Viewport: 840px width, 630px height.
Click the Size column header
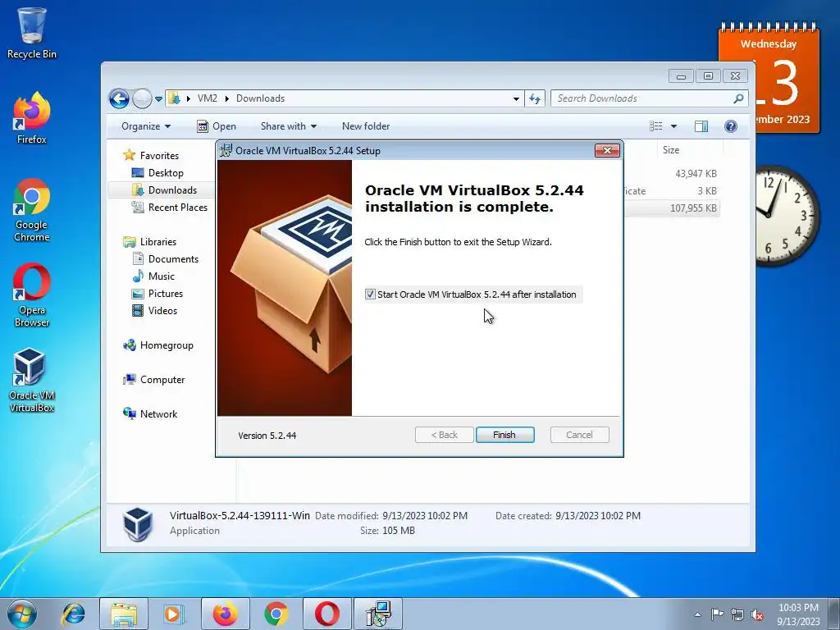pos(688,150)
